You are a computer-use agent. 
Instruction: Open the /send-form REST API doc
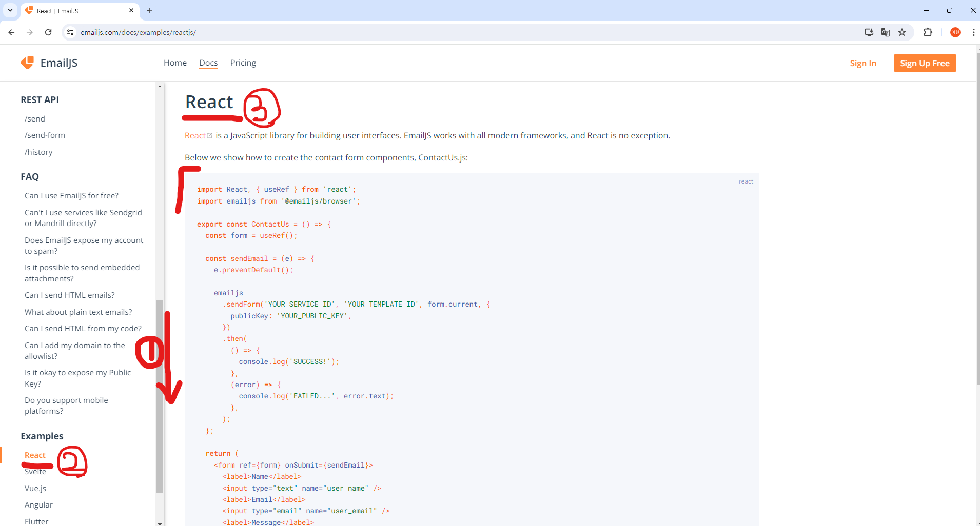point(45,135)
